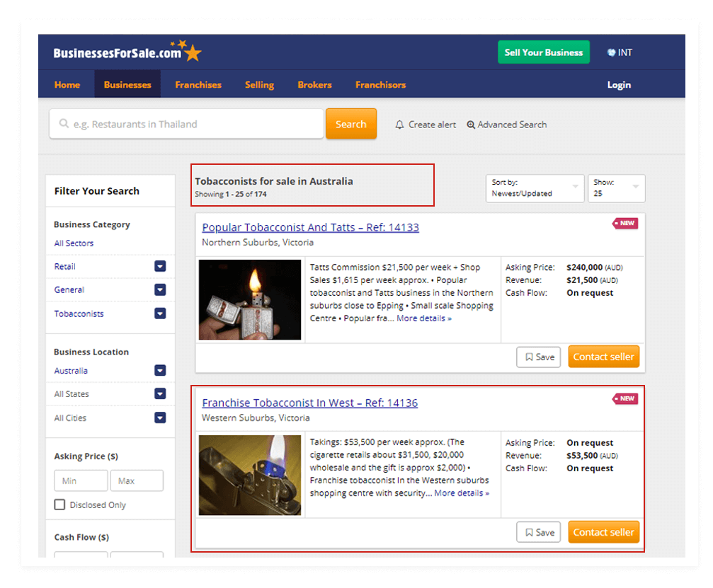Click the Showing 1 - 25 of 174 text
Viewport: 713px width, 588px height.
click(231, 194)
